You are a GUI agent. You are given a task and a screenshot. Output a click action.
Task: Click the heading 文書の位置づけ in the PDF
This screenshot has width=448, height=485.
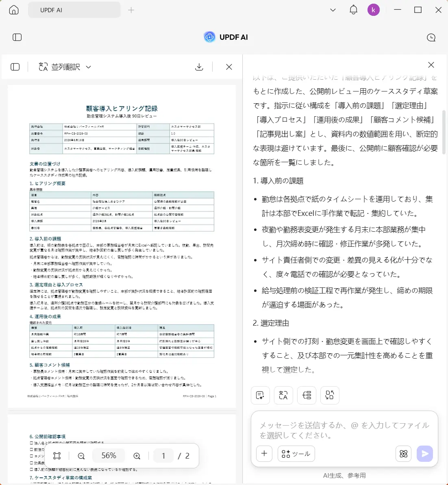click(45, 163)
